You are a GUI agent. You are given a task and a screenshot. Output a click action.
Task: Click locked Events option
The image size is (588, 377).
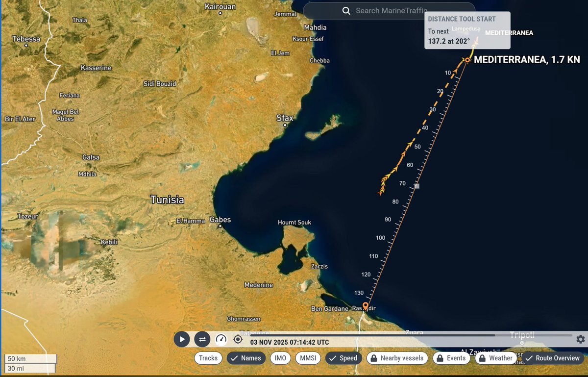click(452, 358)
